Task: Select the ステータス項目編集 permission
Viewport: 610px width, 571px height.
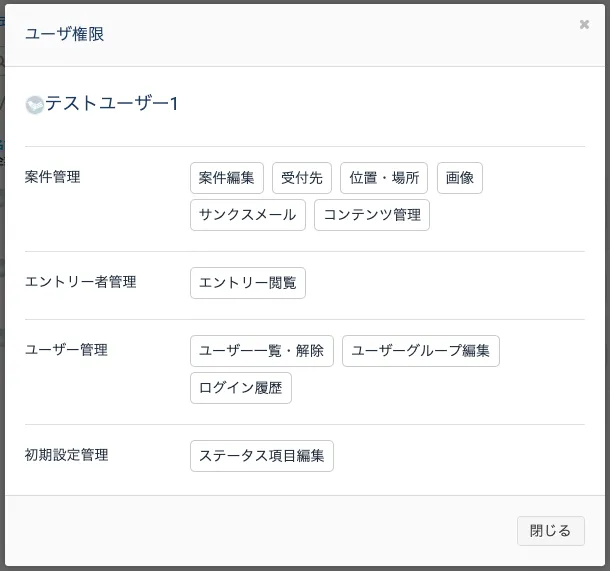Action: pyautogui.click(x=262, y=456)
